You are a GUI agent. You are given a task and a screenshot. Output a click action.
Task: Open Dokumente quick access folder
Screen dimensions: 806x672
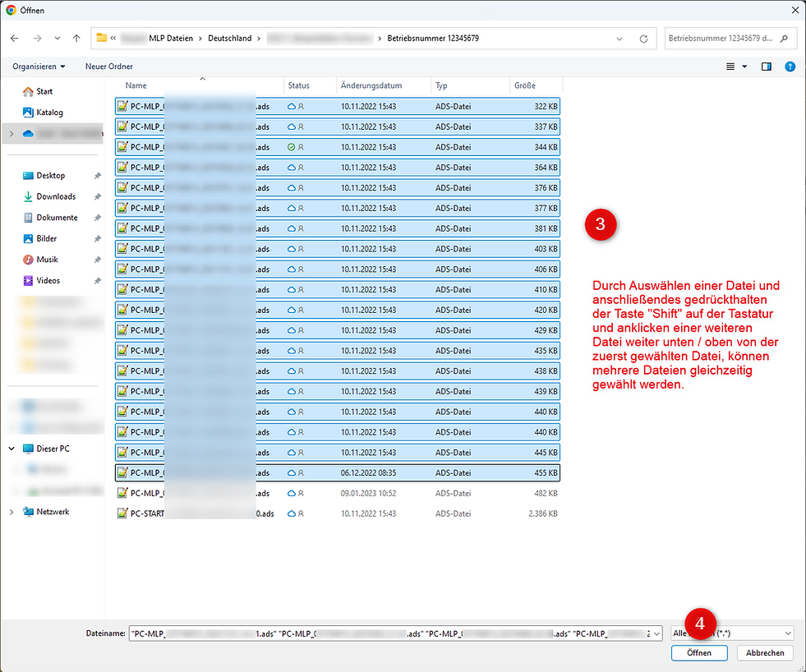(50, 218)
